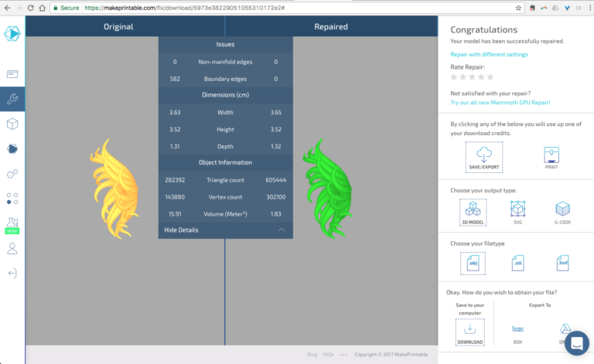Click the Print 3D printer icon
The image size is (594, 364).
pos(551,157)
